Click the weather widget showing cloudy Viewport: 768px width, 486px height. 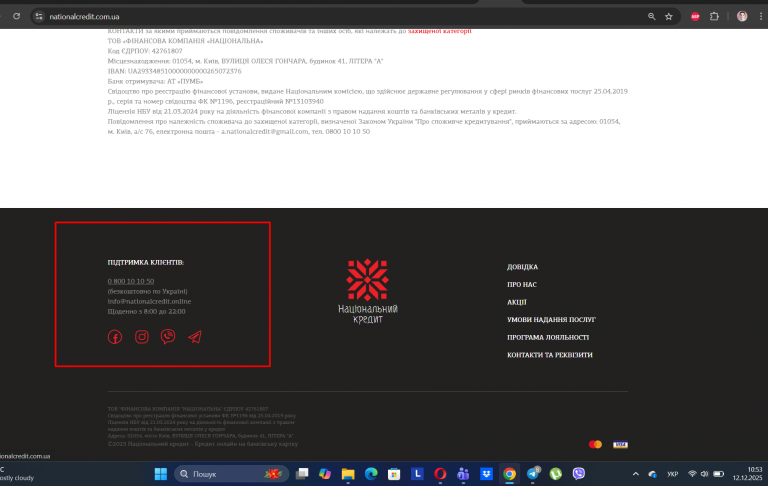(17, 474)
